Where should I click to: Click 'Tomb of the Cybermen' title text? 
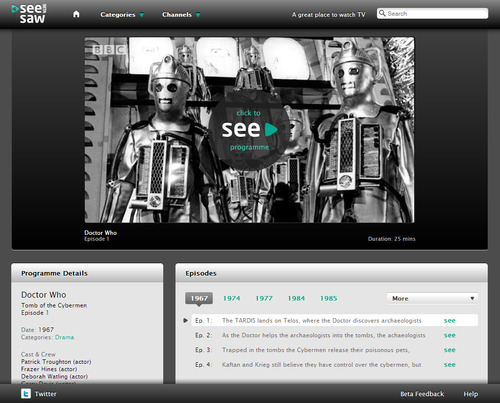pyautogui.click(x=54, y=305)
